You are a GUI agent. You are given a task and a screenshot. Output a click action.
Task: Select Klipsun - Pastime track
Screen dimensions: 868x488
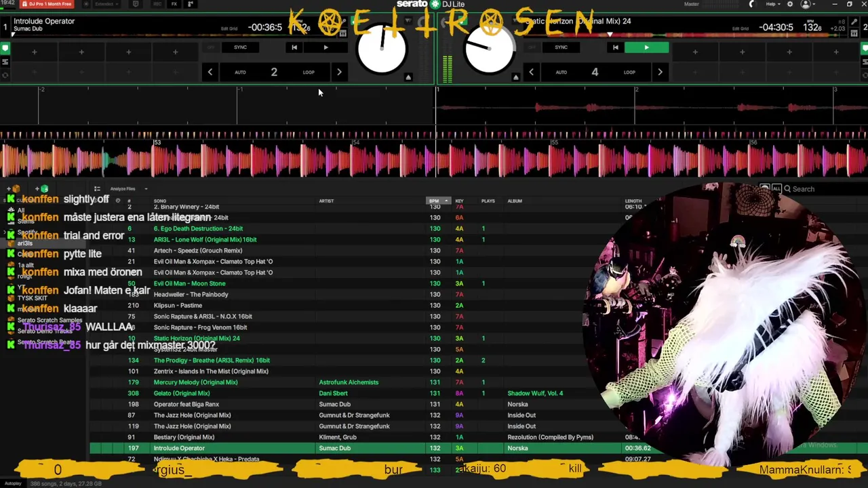(178, 305)
